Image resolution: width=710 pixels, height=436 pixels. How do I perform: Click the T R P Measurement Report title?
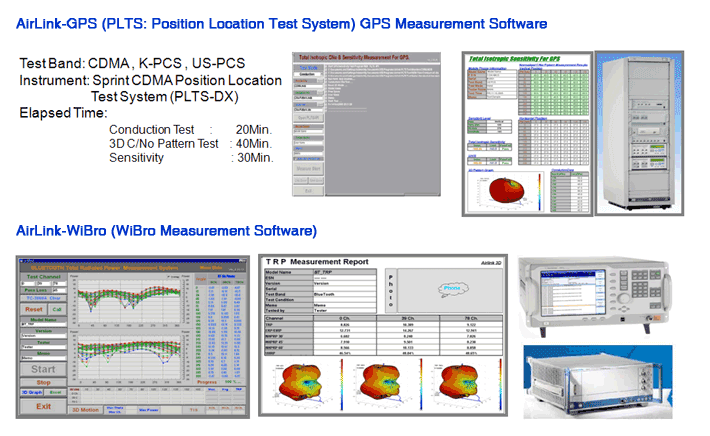tap(317, 262)
